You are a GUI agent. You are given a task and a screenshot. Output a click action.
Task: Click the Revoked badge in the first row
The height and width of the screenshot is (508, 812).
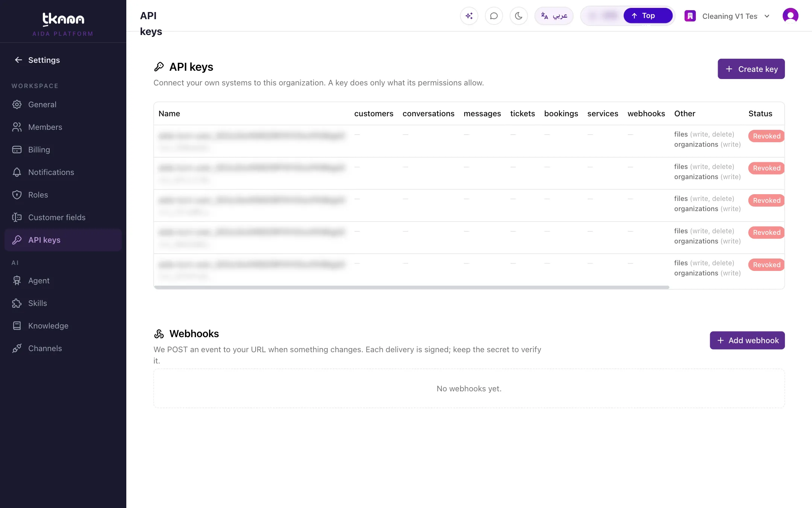pos(766,136)
